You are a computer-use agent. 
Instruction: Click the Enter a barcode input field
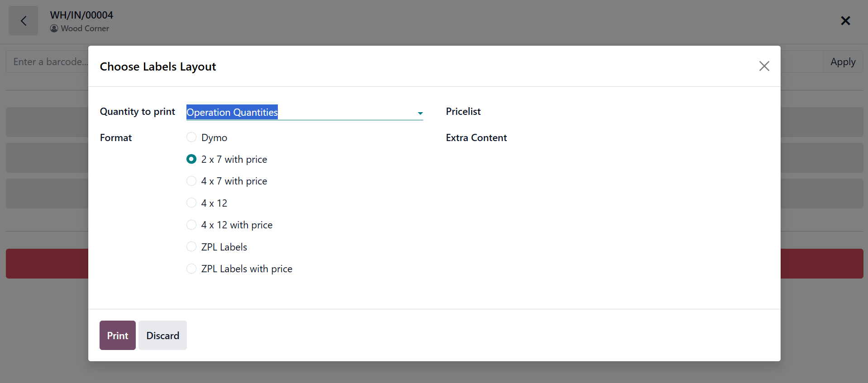[48, 62]
